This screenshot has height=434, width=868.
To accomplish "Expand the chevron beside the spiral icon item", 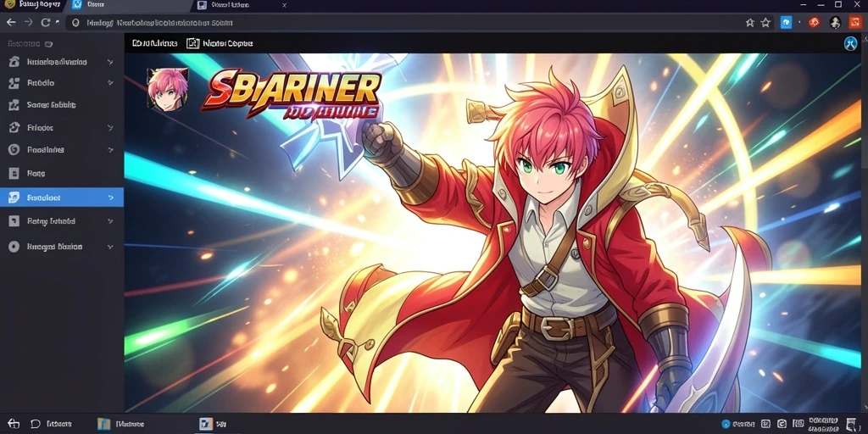I will tap(110, 149).
